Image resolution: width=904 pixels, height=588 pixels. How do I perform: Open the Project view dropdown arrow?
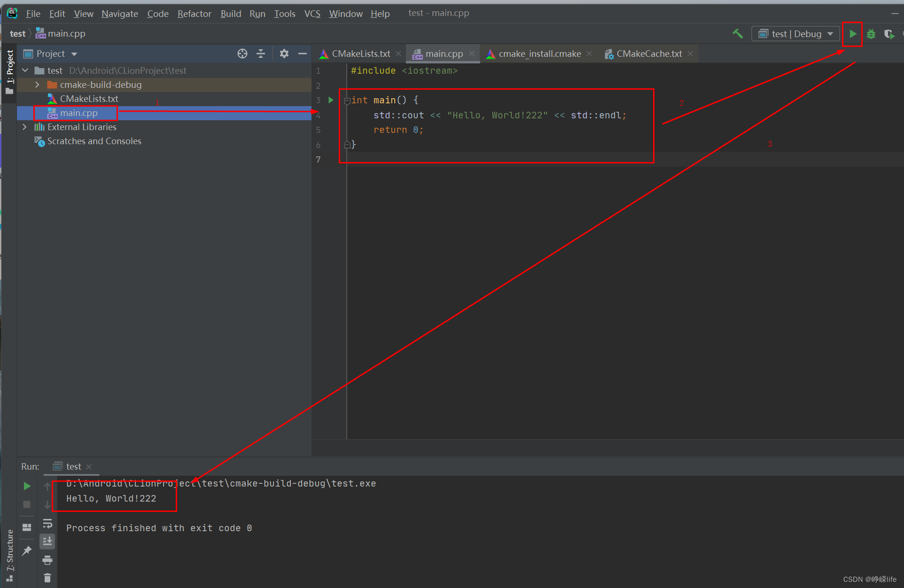(x=74, y=54)
